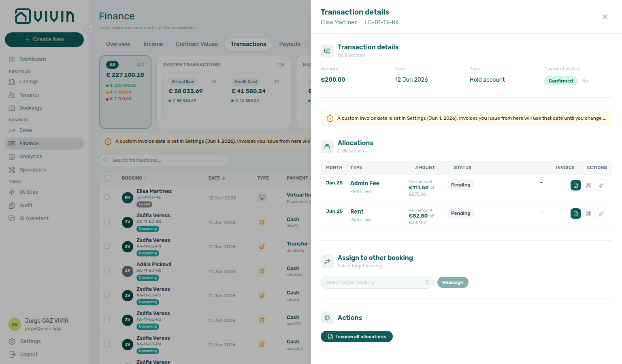Screen dimensions: 622x364
Task: Click the Create New button
Action: point(44,40)
